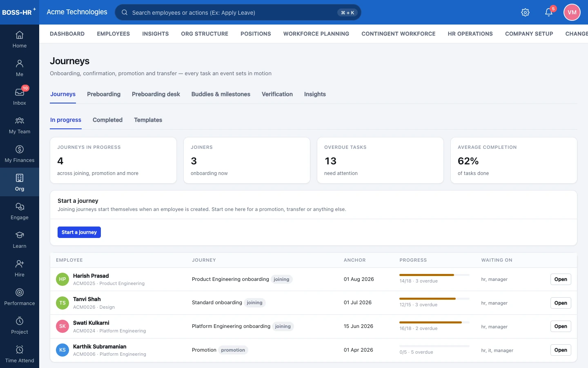Open the EMPLOYEES nav item
This screenshot has height=368, width=588.
pyautogui.click(x=114, y=34)
